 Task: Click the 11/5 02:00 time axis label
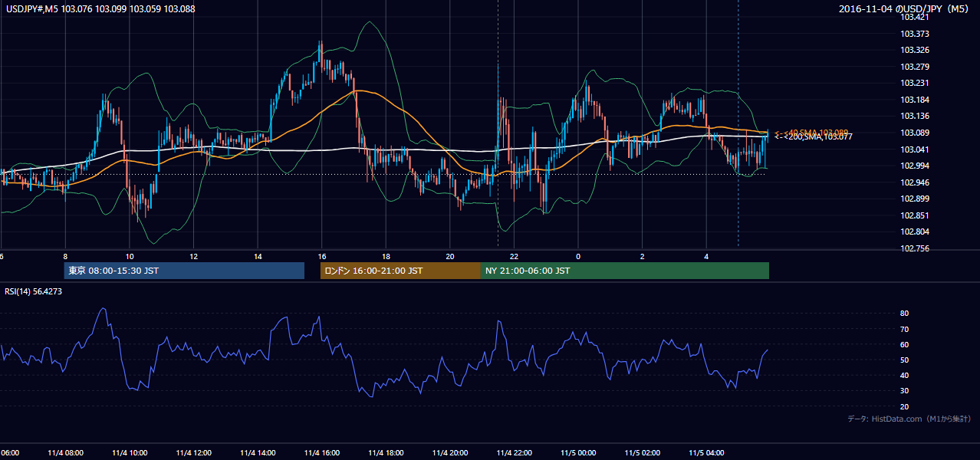[x=642, y=453]
